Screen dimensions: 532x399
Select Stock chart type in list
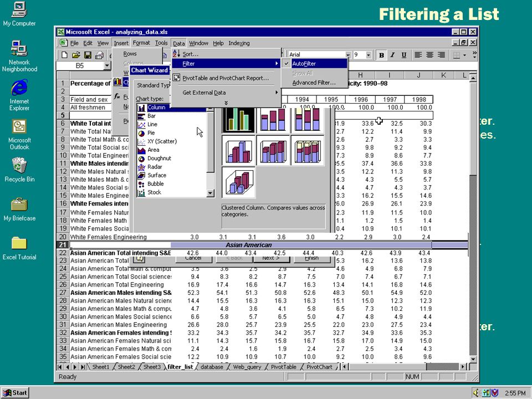coord(154,192)
